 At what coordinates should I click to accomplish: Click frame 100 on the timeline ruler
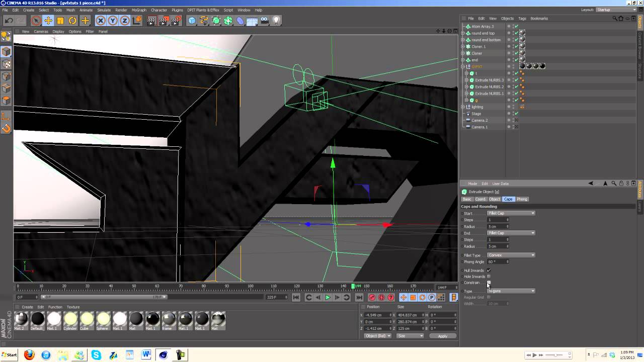(251, 286)
